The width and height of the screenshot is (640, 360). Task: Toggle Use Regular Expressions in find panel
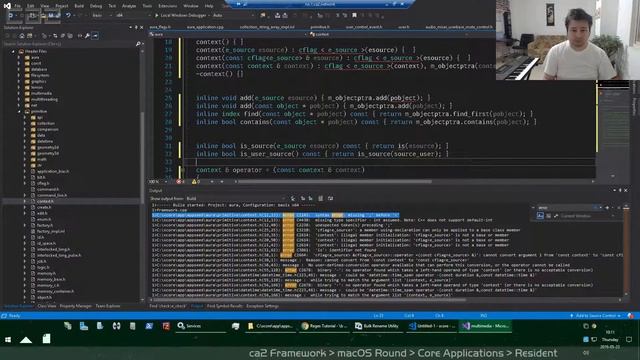pyautogui.click(x=556, y=216)
